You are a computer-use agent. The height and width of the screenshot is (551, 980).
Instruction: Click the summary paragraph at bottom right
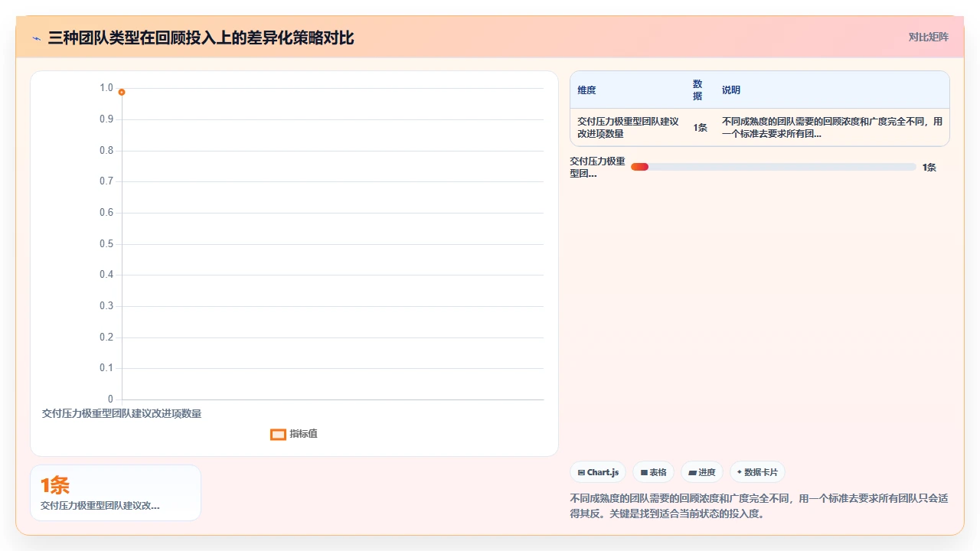759,506
